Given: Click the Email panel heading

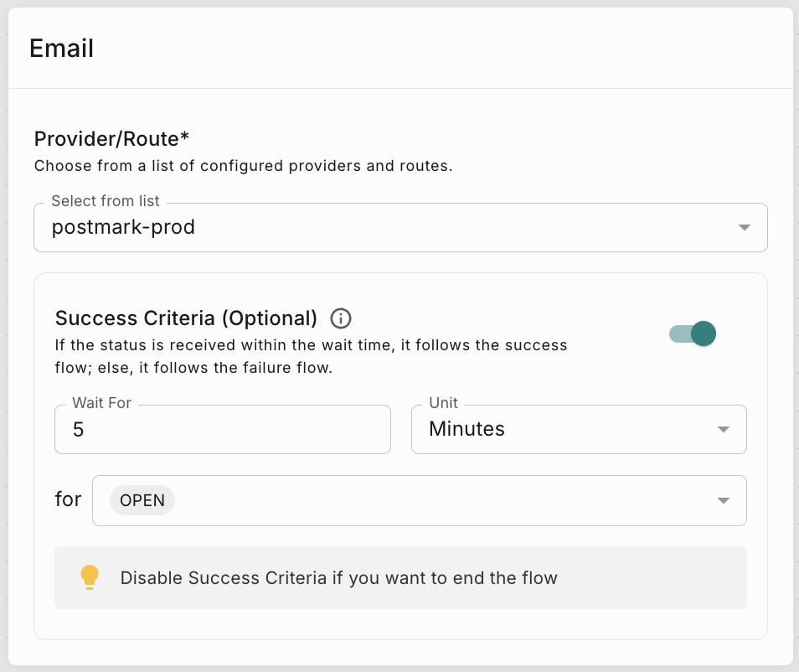Looking at the screenshot, I should point(61,49).
